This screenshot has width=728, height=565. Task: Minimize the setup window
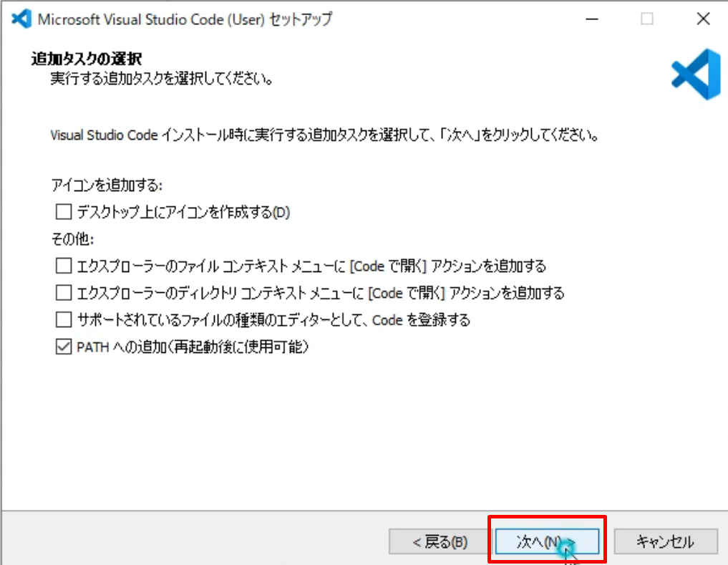[x=592, y=19]
